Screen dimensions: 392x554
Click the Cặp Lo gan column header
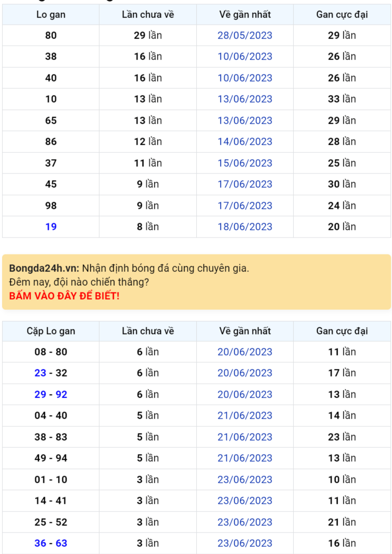(51, 331)
